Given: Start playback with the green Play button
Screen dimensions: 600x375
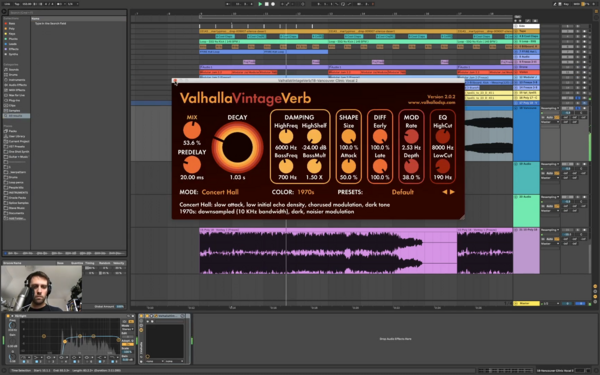Looking at the screenshot, I should pyautogui.click(x=260, y=4).
